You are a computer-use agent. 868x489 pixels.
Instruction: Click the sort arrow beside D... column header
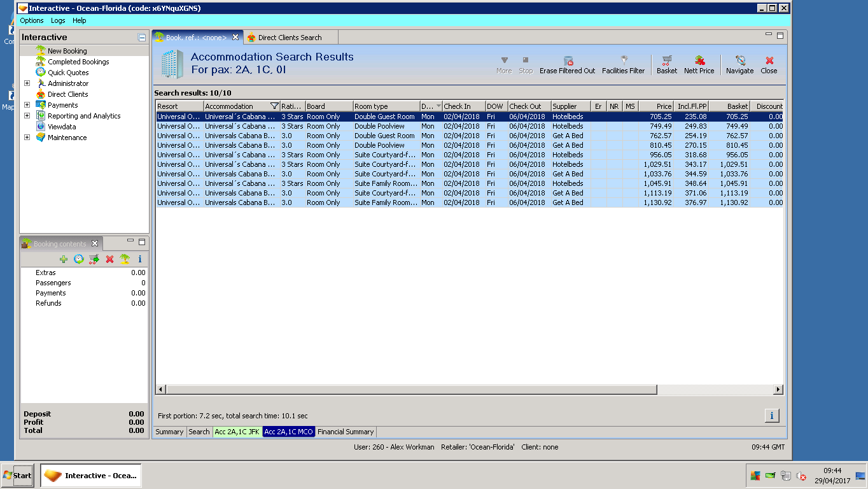pyautogui.click(x=438, y=106)
